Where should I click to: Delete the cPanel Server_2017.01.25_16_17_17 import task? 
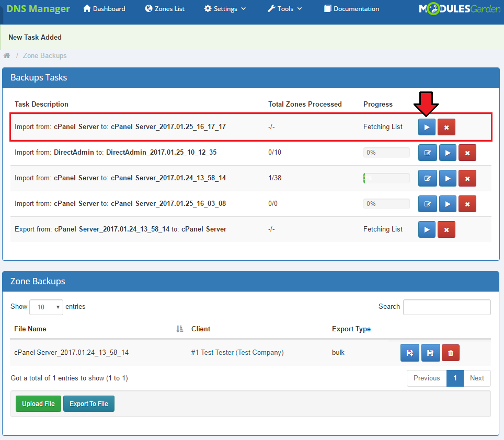coord(446,127)
